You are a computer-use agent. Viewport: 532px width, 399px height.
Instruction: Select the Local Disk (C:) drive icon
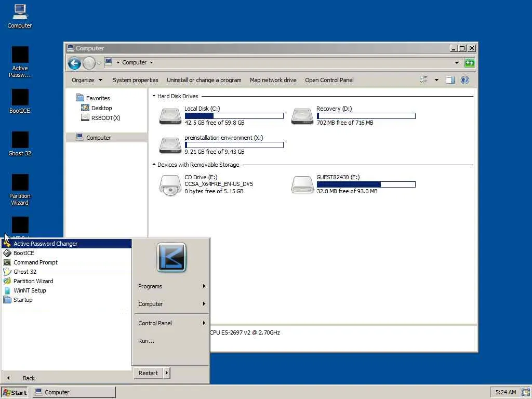click(170, 116)
